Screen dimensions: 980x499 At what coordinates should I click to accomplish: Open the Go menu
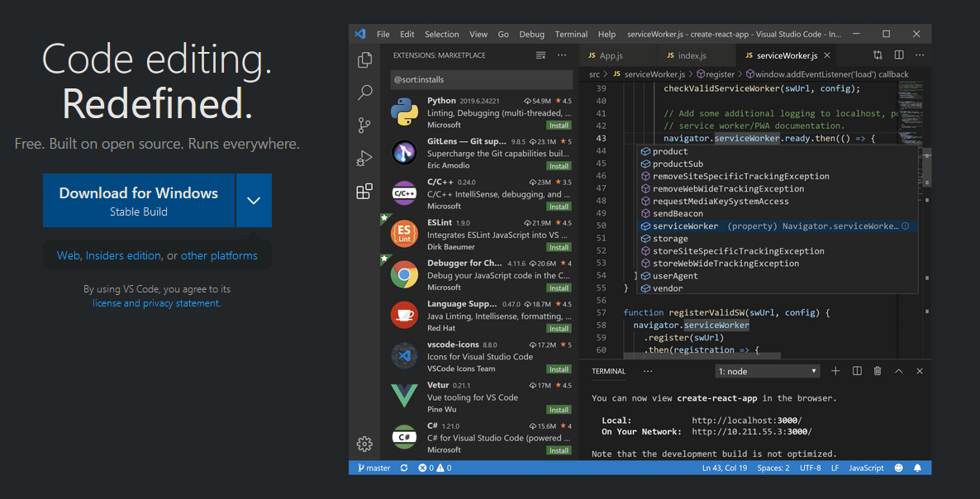coord(503,35)
